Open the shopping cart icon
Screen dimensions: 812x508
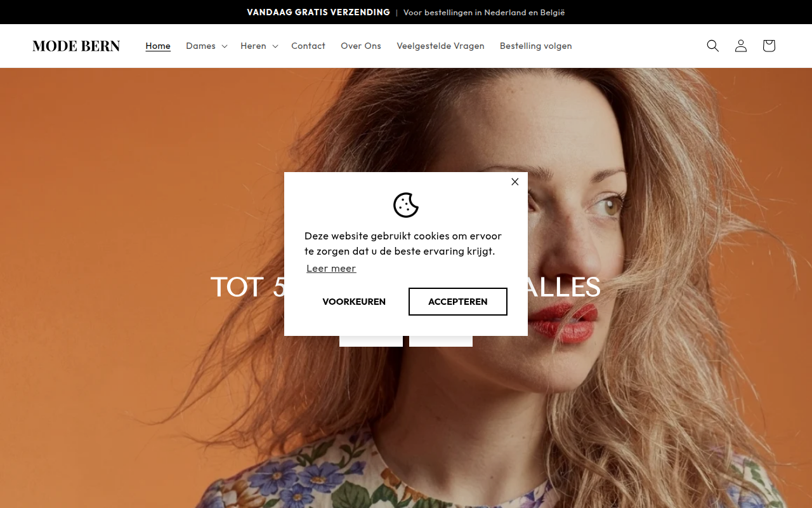pyautogui.click(x=769, y=46)
